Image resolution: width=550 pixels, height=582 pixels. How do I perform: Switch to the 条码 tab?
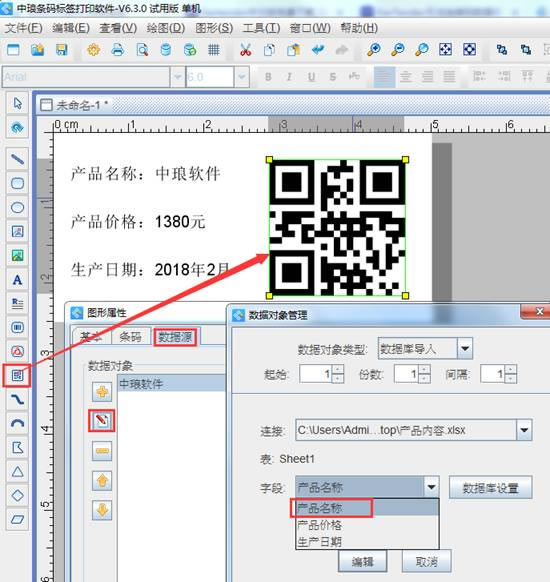pyautogui.click(x=130, y=337)
